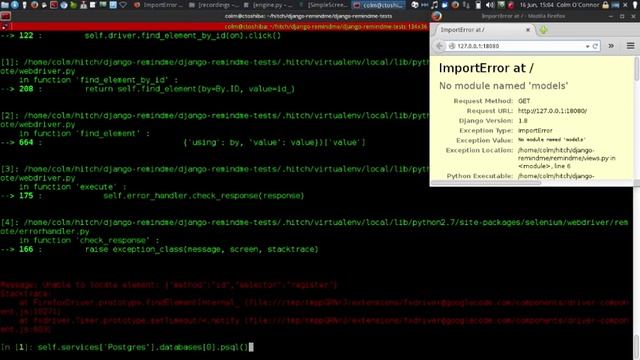Click the red square launcher icon in top panel
This screenshot has height=360, width=640.
(x=54, y=5)
